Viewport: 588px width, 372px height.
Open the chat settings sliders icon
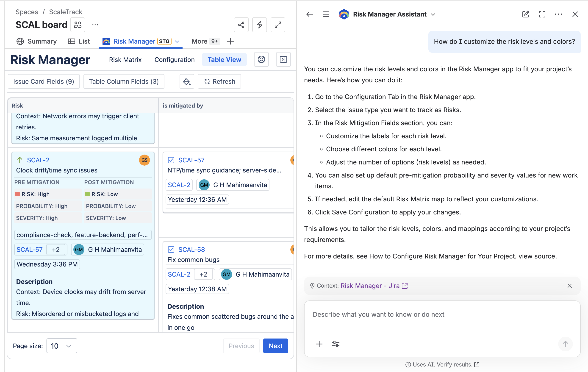336,344
